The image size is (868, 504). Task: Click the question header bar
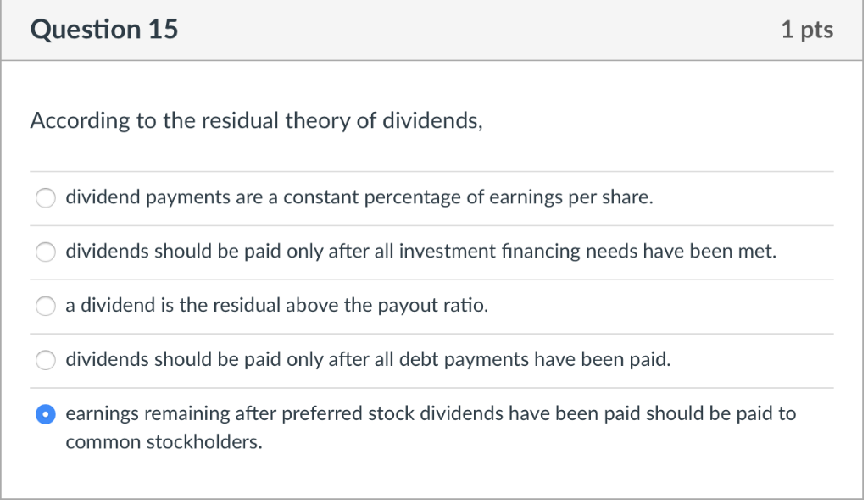(432, 29)
